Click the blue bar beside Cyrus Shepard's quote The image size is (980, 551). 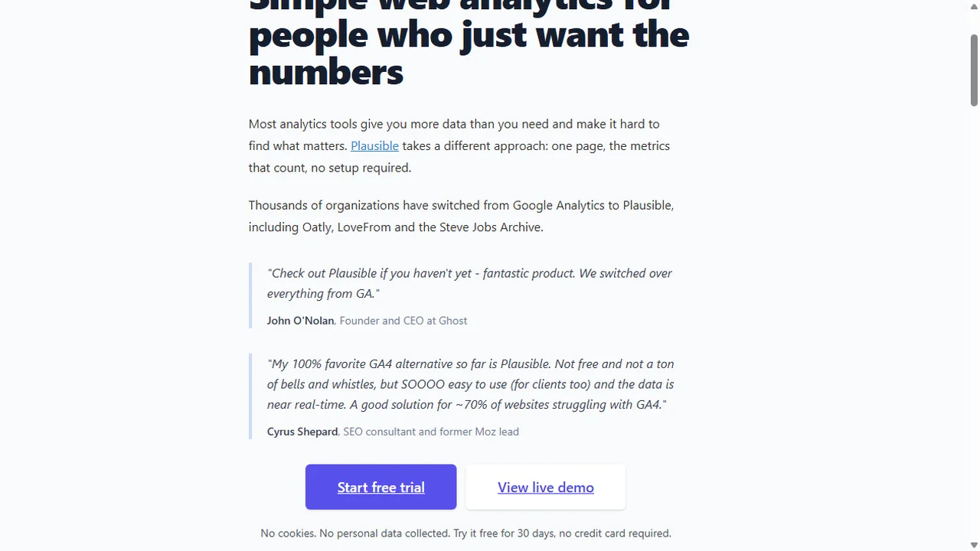click(250, 396)
